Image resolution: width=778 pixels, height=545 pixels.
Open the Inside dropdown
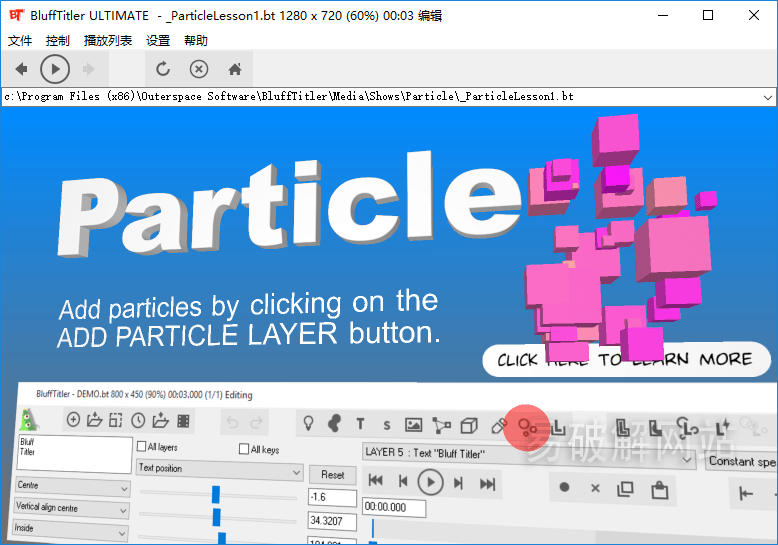coord(69,530)
